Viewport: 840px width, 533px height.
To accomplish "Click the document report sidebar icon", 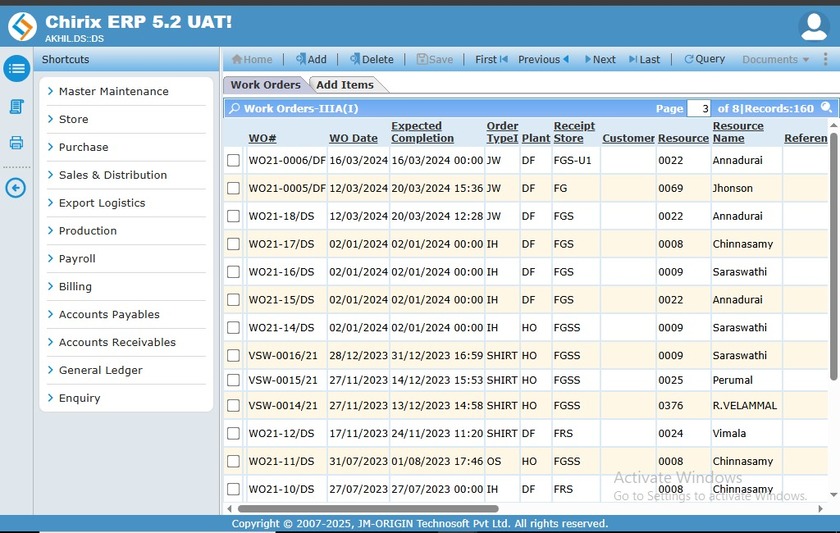I will coord(16,106).
